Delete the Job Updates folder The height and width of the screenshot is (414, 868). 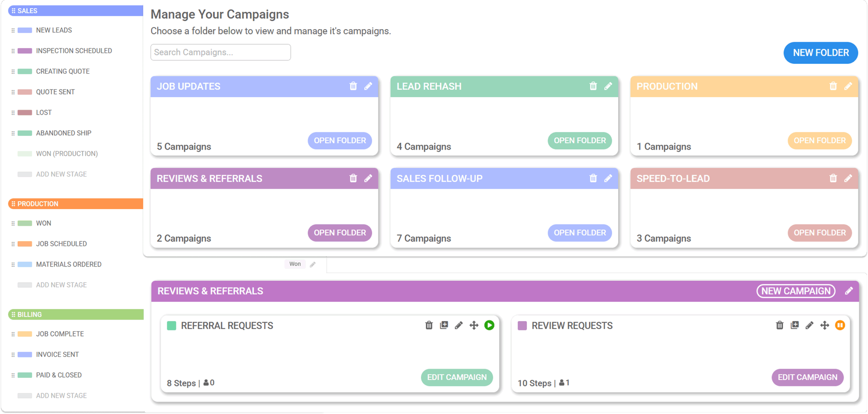click(x=353, y=86)
